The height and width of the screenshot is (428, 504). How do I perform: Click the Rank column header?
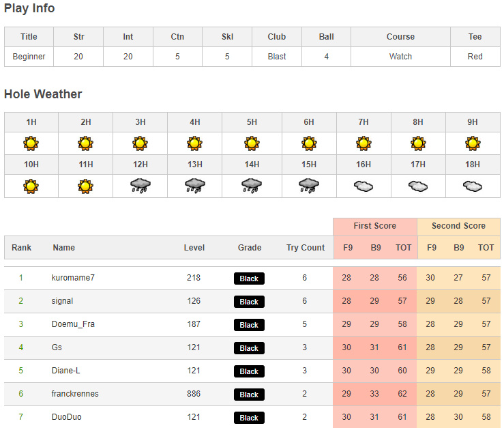point(21,248)
